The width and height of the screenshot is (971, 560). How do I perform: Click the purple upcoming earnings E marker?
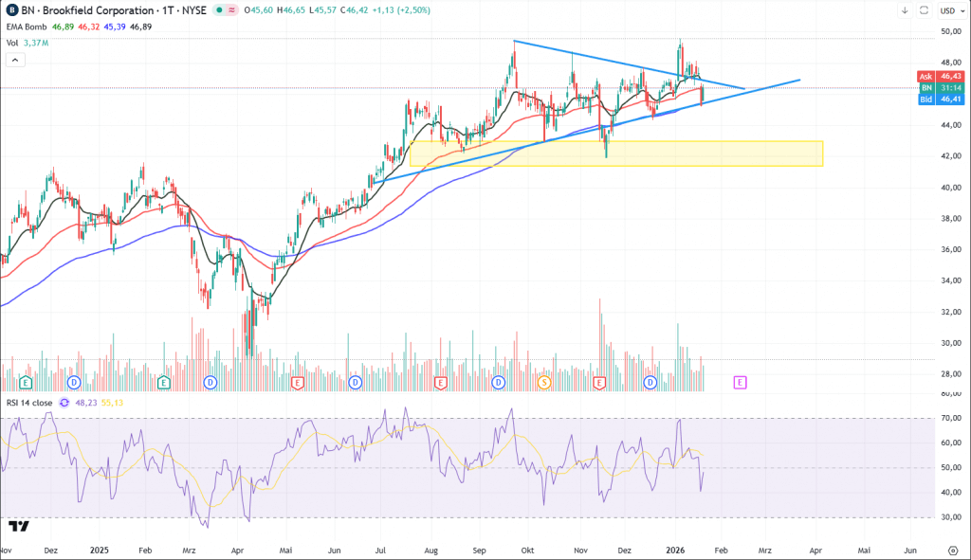point(740,383)
